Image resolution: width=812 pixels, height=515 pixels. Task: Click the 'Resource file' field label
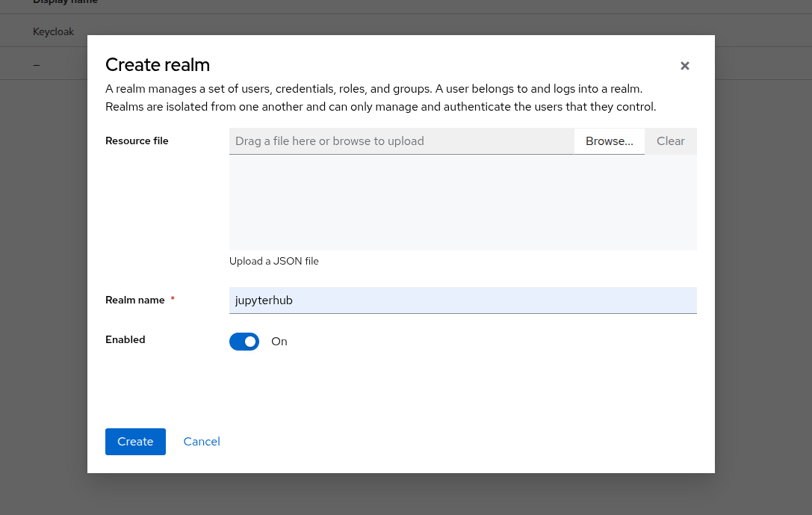tap(137, 141)
